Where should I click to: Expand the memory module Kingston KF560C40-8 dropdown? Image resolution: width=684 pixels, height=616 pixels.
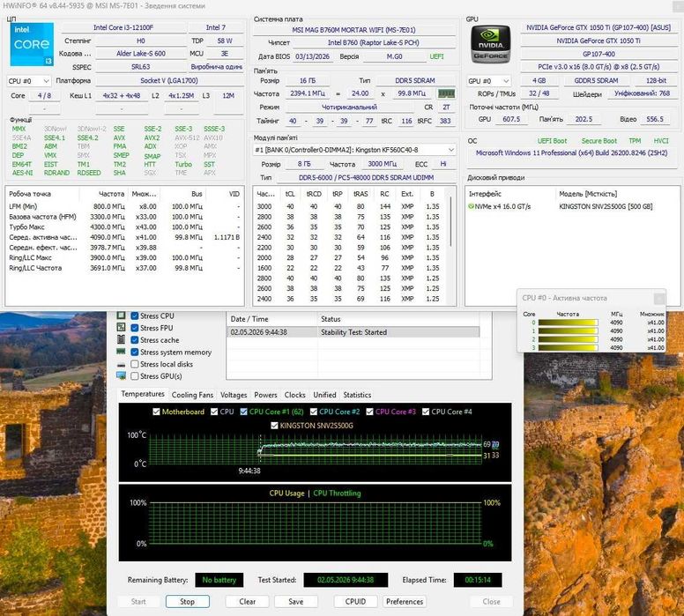tap(354, 150)
